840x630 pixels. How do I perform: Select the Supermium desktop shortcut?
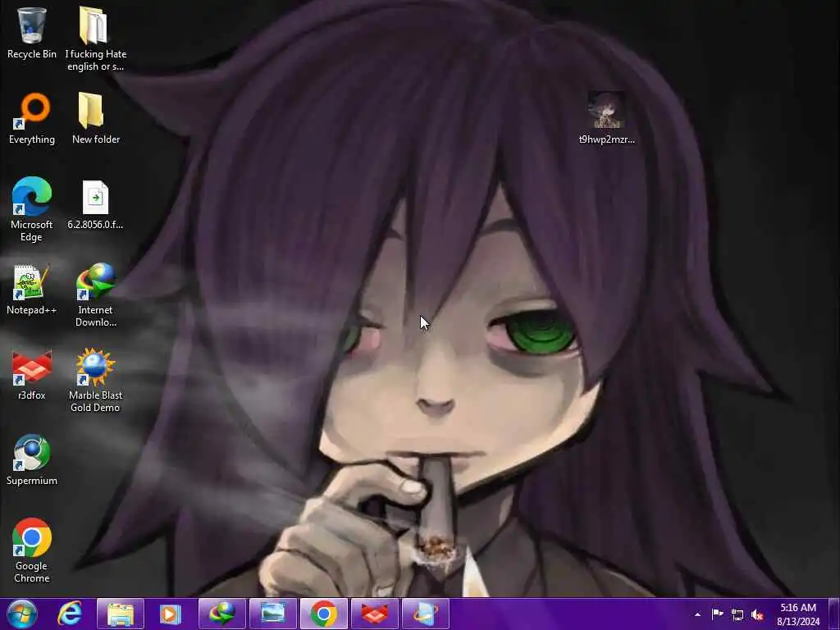coord(32,459)
